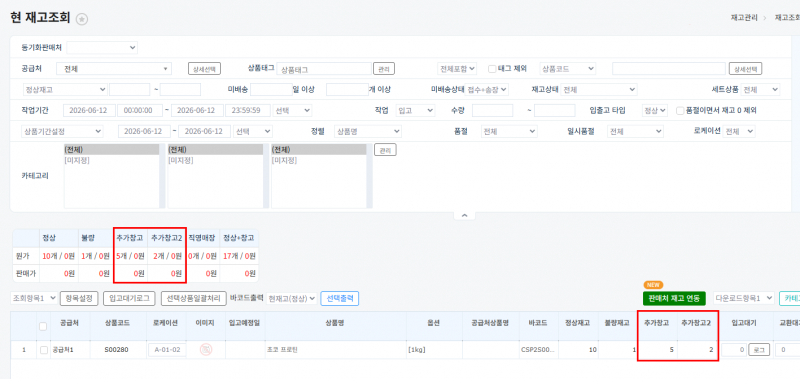Viewport: 800px width, 379px height.
Task: Click the option cell [1kg]
Action: coord(418,350)
